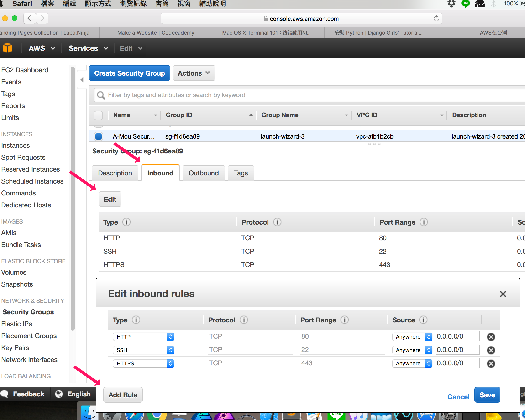Open the AWS dropdown menu
This screenshot has width=525, height=420.
coord(42,48)
